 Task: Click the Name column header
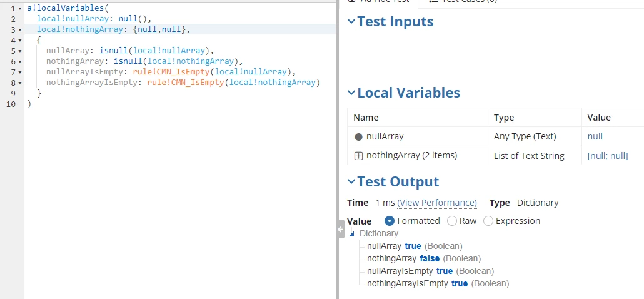coord(366,118)
